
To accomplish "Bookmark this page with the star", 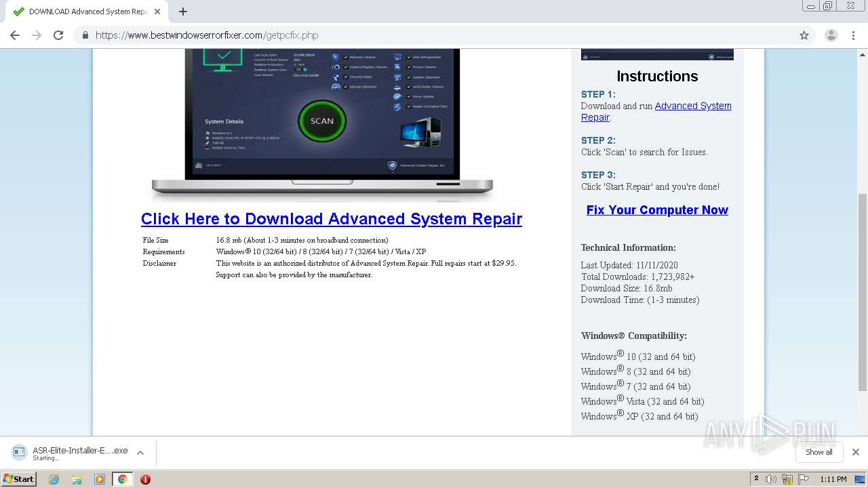I will point(804,35).
